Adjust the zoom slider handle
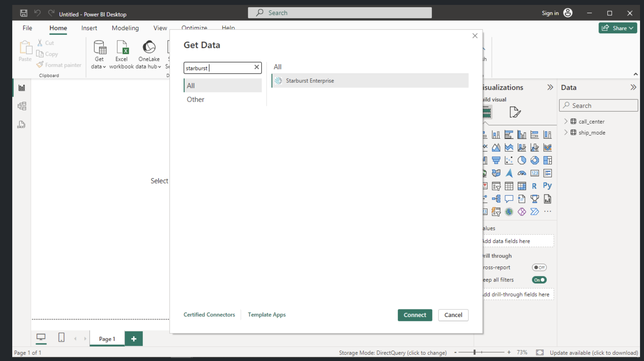644x361 pixels. 475,352
